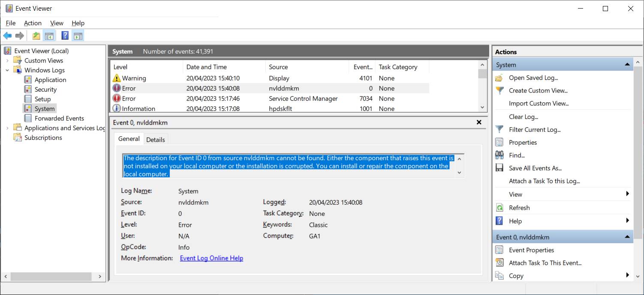Expand Applications and Services Logs
Image resolution: width=644 pixels, height=295 pixels.
(8, 128)
